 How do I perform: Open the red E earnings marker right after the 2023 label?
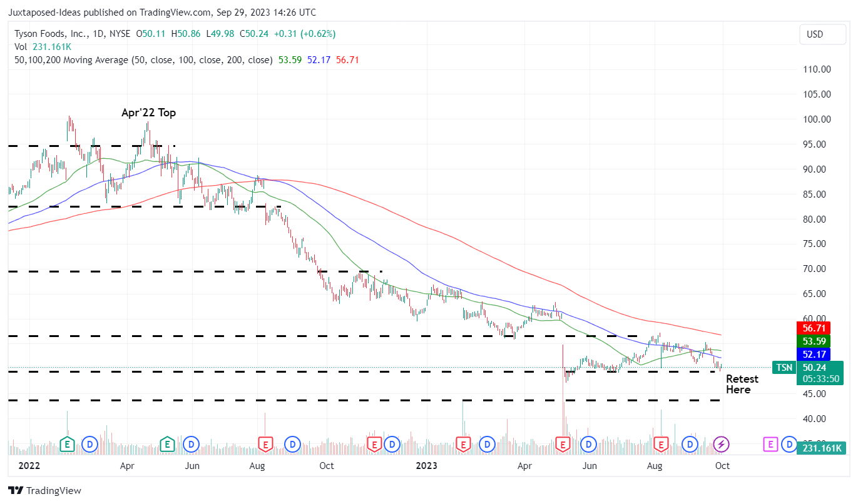463,444
